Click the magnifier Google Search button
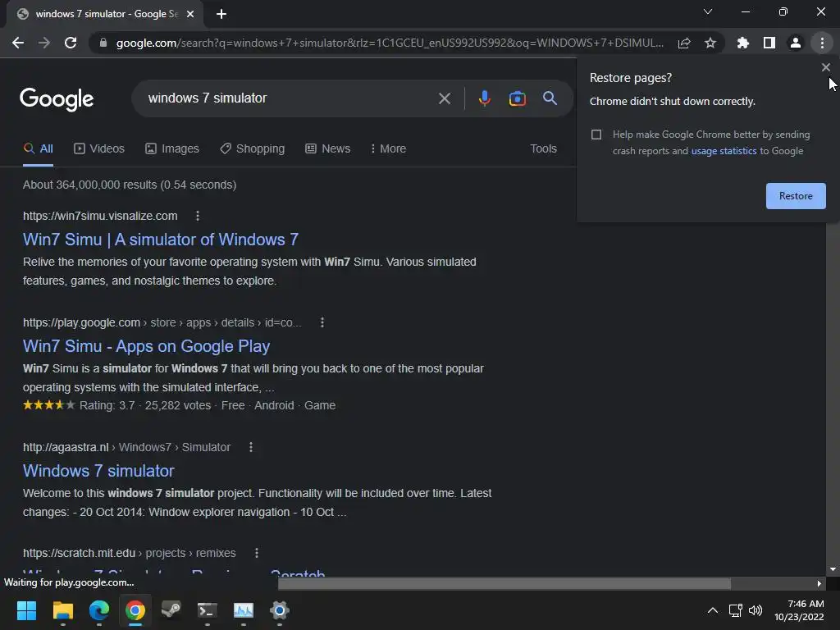840x630 pixels. (x=550, y=98)
